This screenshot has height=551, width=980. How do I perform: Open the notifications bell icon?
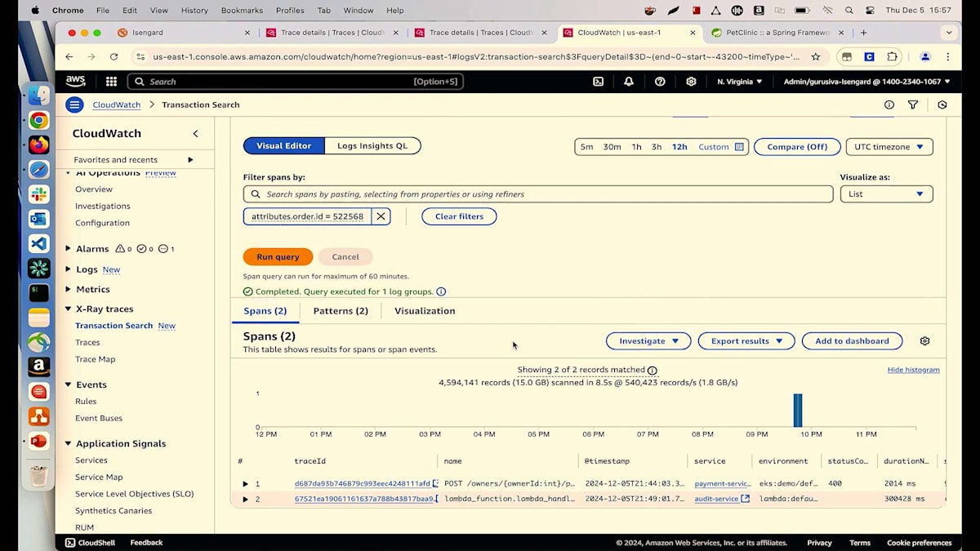(629, 82)
